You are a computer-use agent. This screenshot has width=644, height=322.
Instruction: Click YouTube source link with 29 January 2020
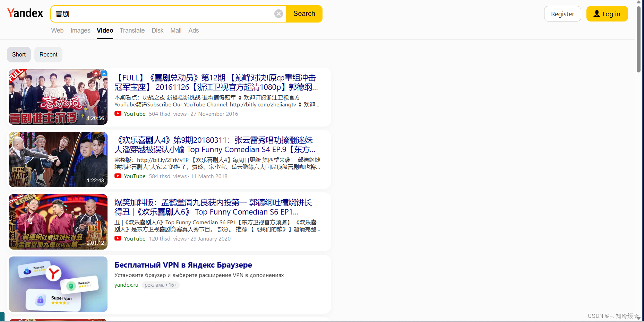135,238
